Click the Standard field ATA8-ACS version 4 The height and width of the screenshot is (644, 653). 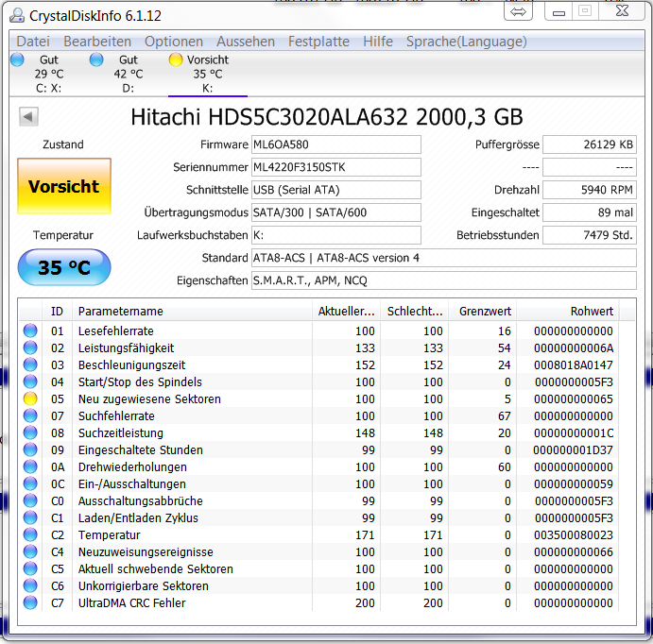point(444,258)
